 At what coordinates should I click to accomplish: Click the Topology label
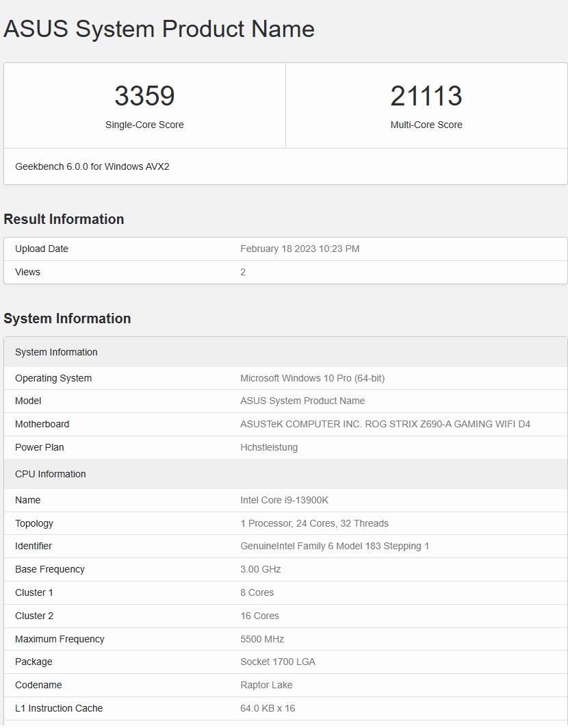pyautogui.click(x=34, y=523)
